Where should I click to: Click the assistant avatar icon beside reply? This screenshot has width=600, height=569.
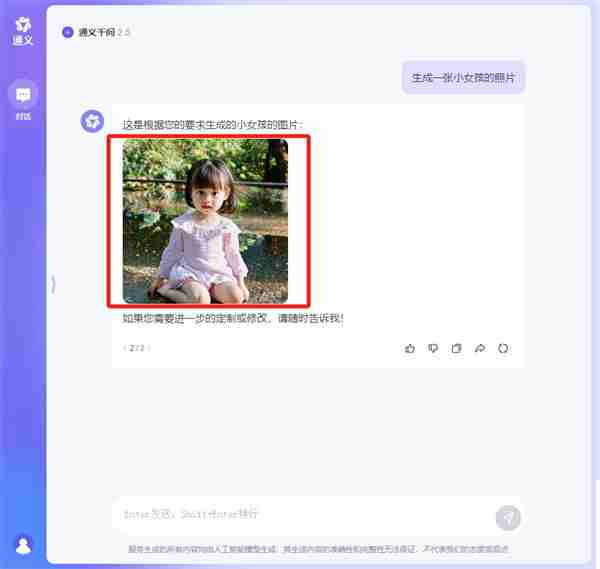pos(92,121)
